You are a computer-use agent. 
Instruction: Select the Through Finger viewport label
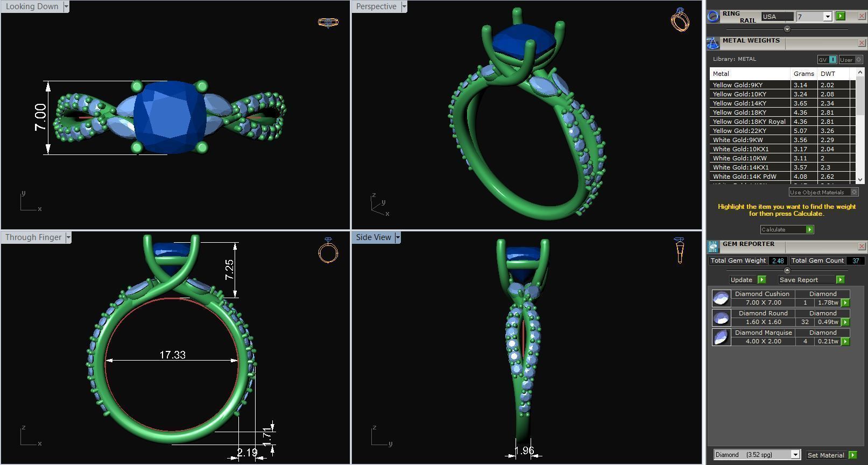point(33,237)
